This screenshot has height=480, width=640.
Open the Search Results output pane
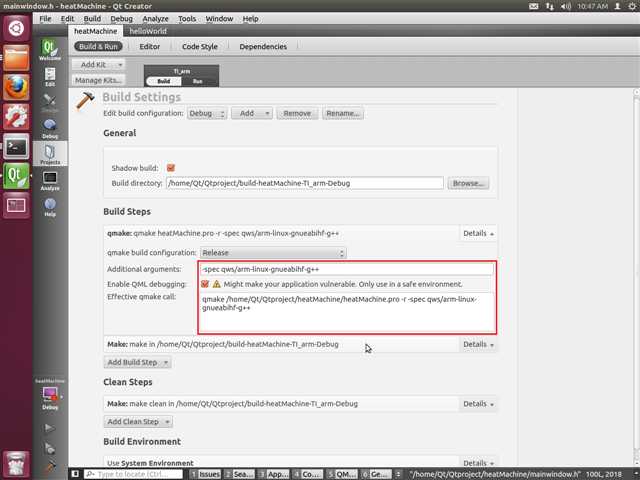(x=239, y=474)
